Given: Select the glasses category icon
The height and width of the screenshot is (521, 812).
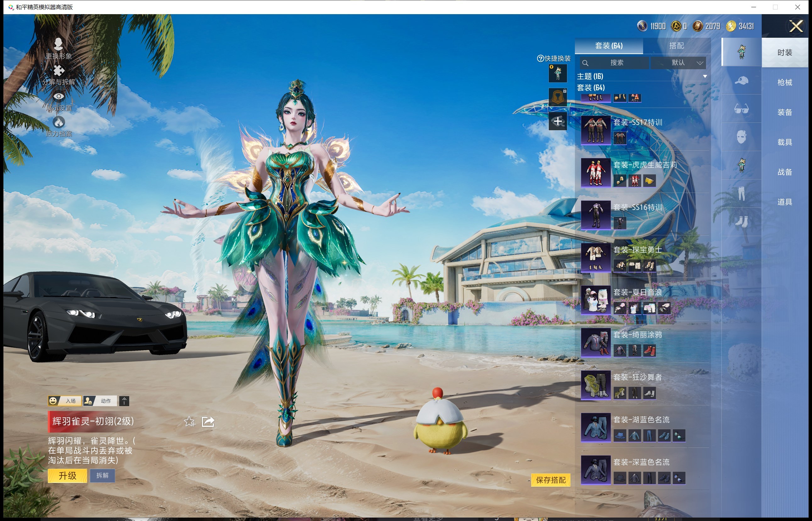Looking at the screenshot, I should (x=741, y=109).
